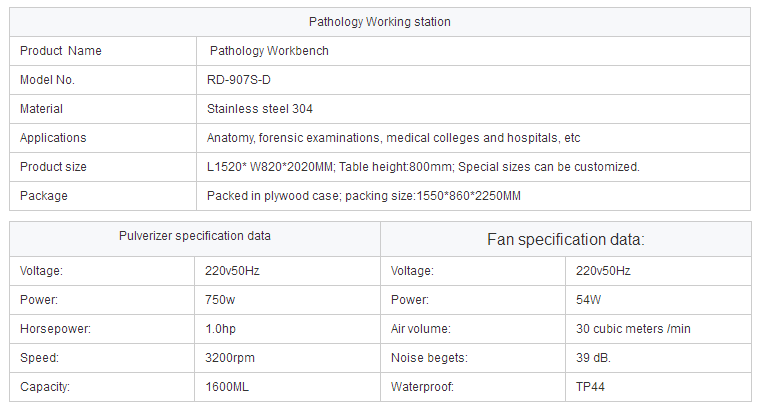Select the air volume value 30 cubic meters

click(x=633, y=329)
